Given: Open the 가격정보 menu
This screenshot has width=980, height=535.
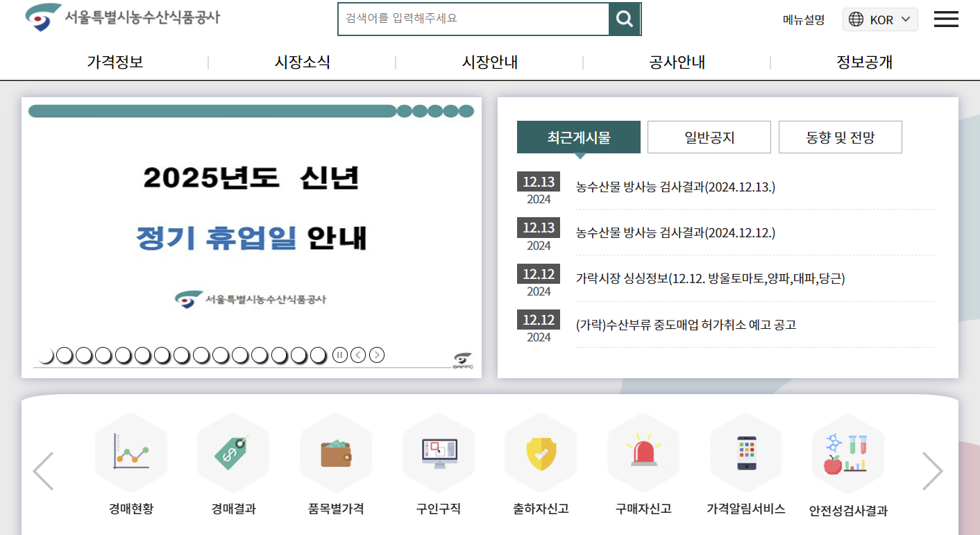Looking at the screenshot, I should coord(115,62).
